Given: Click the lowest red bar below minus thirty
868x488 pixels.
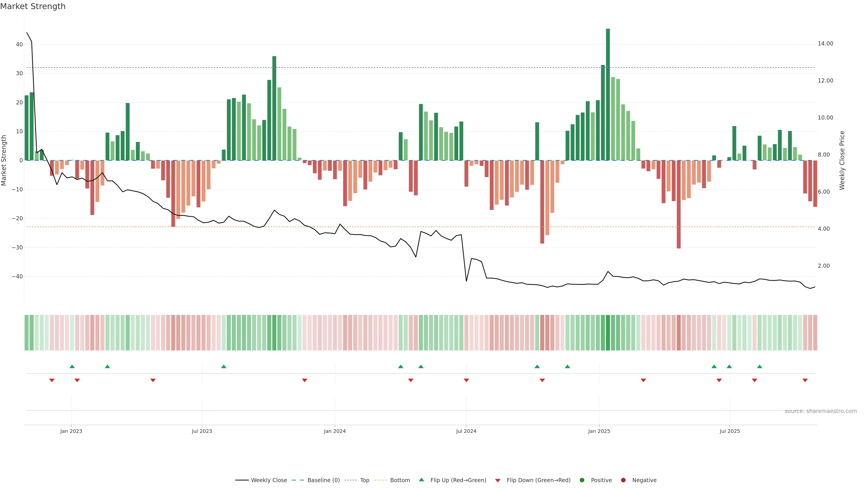Looking at the screenshot, I should pos(679,204).
